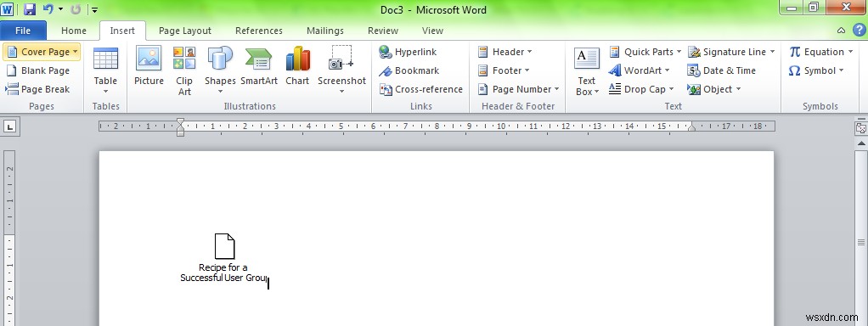Open the WordArt gallery
868x326 pixels.
(639, 70)
